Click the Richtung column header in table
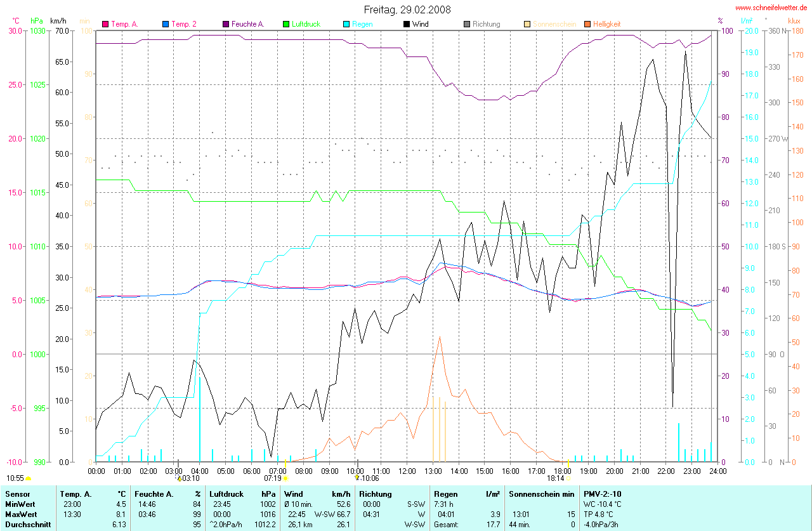This screenshot has height=531, width=812. click(376, 494)
